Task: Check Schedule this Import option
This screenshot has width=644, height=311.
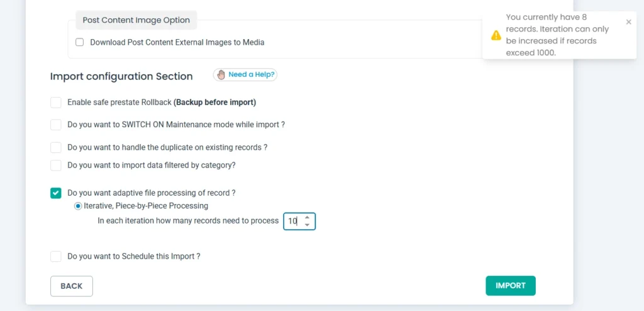Action: 56,256
